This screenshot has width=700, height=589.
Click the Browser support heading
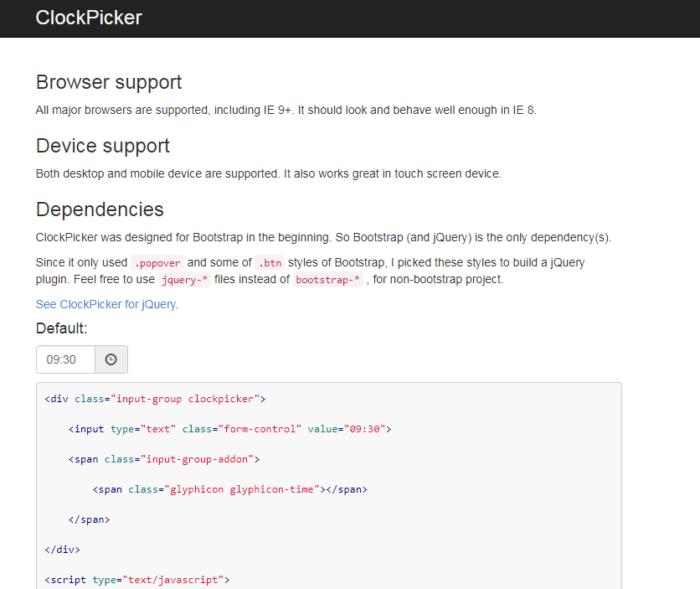109,82
